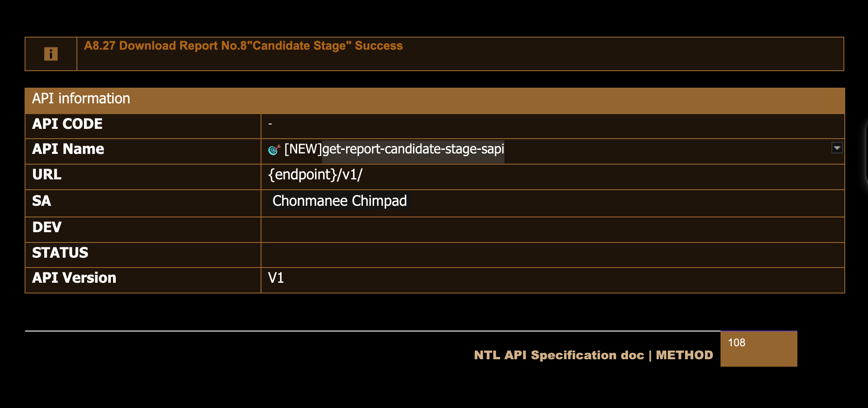The image size is (868, 408).
Task: Select the API CODE label cell
Action: tap(142, 124)
